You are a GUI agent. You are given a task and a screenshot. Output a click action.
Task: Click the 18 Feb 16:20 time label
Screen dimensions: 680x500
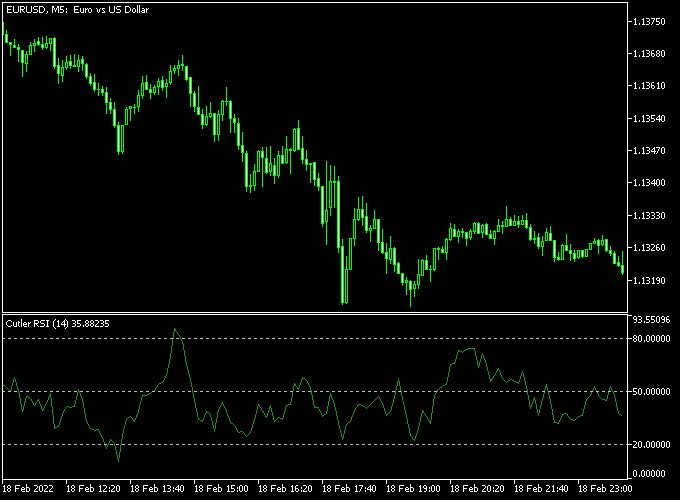coord(285,489)
